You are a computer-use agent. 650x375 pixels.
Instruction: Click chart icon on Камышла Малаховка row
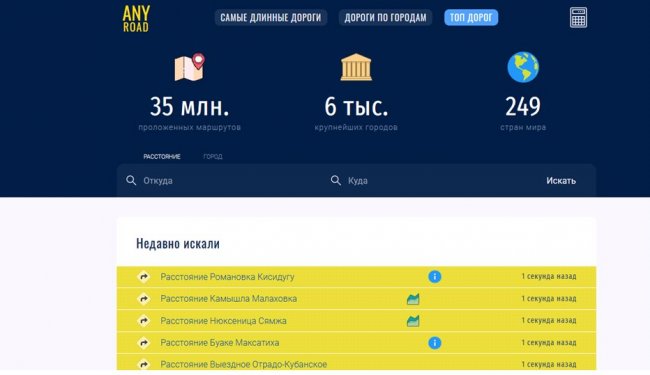(x=413, y=299)
